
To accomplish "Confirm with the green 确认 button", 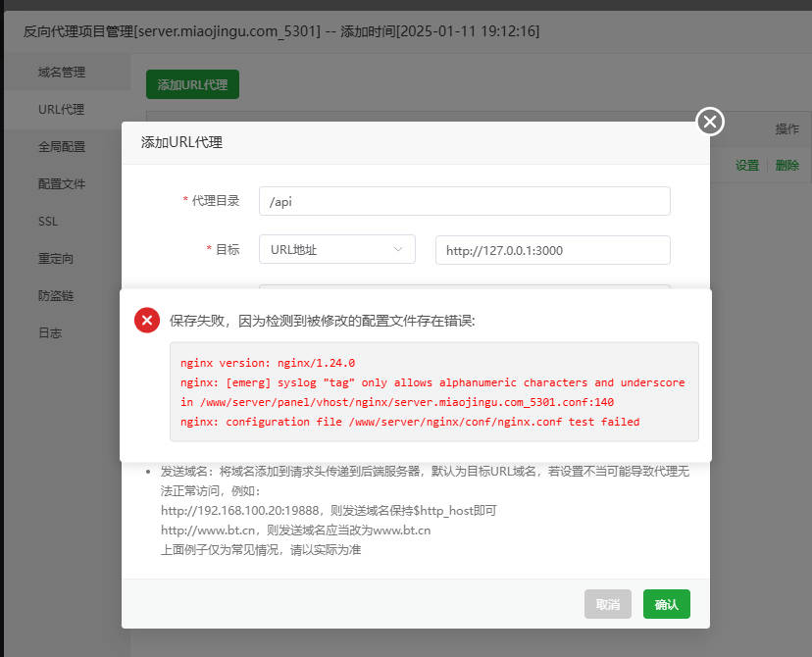I will (x=667, y=604).
